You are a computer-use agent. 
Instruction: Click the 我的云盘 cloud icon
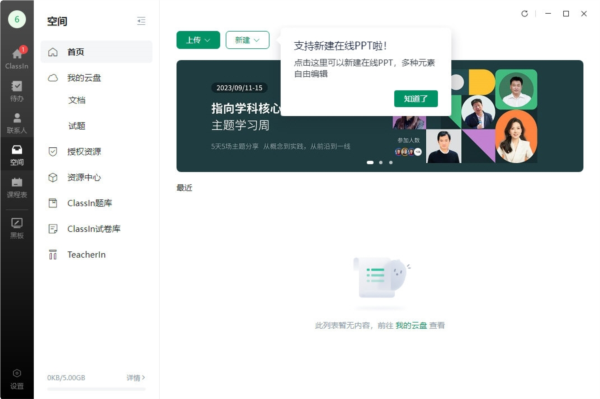point(53,78)
